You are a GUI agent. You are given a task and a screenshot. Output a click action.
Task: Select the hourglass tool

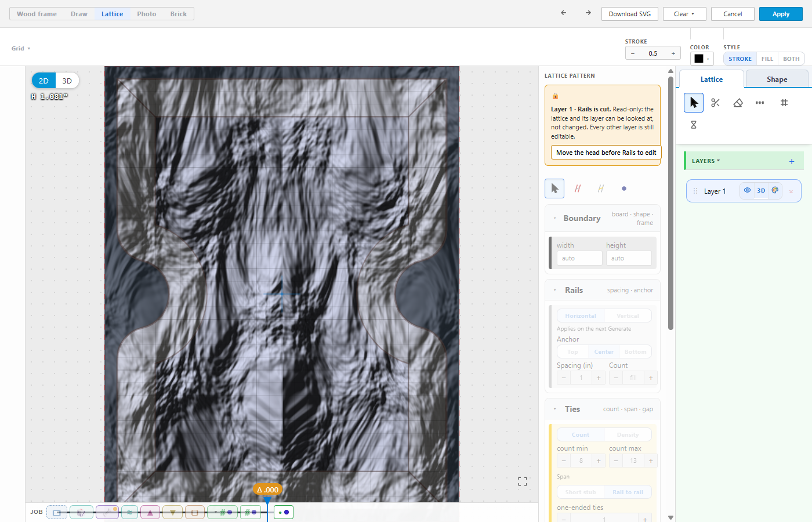tap(693, 125)
